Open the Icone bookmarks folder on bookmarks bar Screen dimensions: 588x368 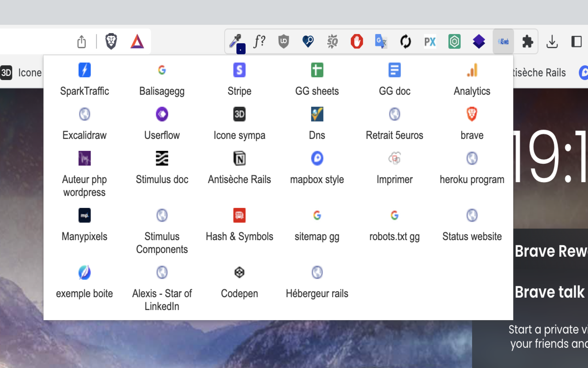(x=21, y=72)
